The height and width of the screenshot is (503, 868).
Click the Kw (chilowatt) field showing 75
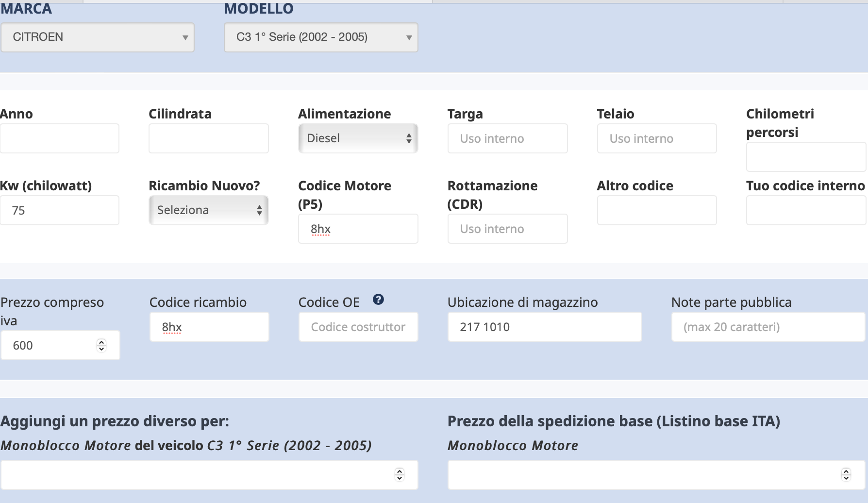59,210
